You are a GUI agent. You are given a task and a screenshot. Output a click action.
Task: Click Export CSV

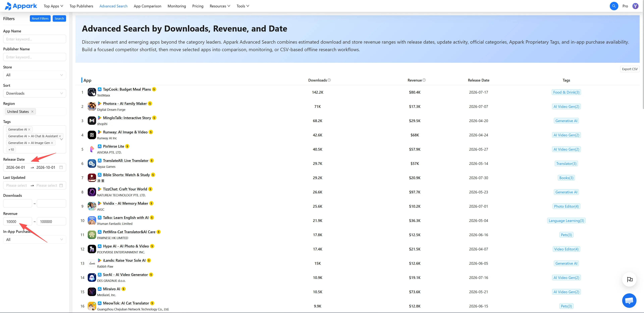click(630, 69)
